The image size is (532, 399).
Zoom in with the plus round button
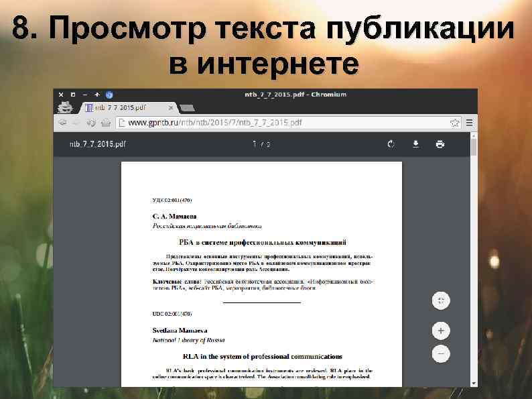click(x=441, y=331)
